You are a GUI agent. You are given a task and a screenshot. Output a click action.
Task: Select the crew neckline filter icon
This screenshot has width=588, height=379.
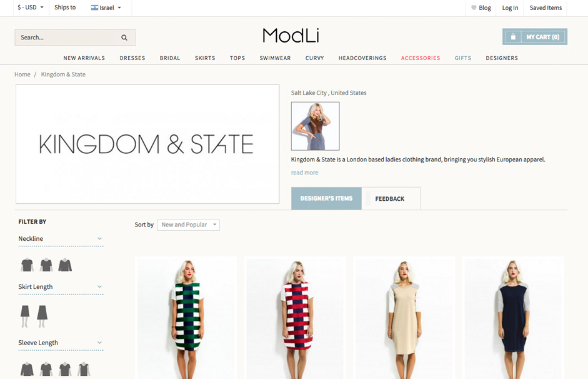27,265
